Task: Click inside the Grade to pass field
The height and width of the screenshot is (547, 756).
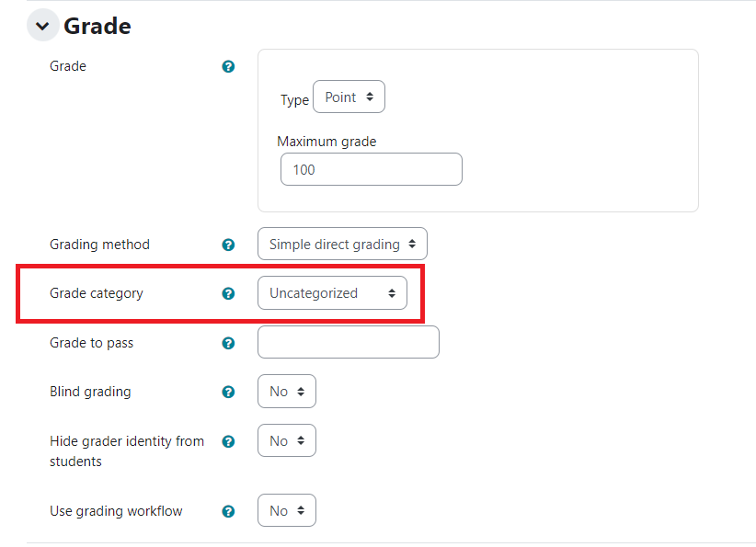Action: [348, 342]
